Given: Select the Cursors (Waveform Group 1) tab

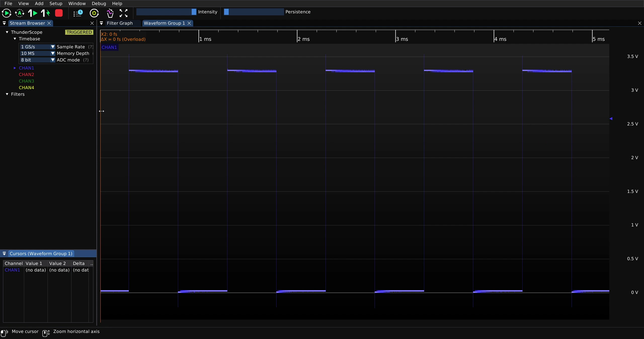Looking at the screenshot, I should pos(41,254).
